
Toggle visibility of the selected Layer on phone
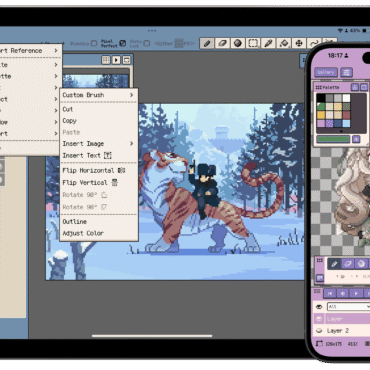pos(319,319)
